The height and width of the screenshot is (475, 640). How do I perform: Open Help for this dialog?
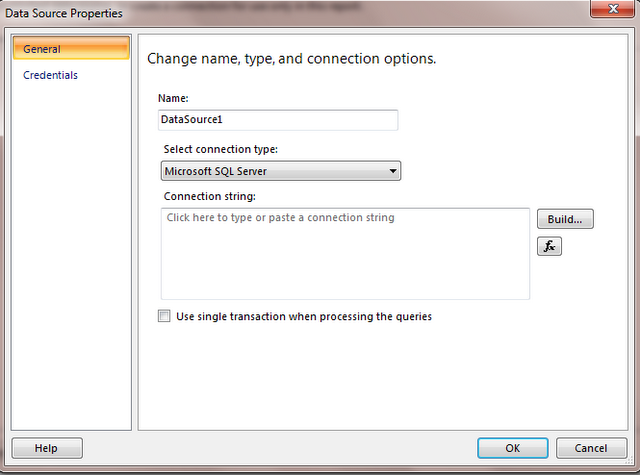47,448
